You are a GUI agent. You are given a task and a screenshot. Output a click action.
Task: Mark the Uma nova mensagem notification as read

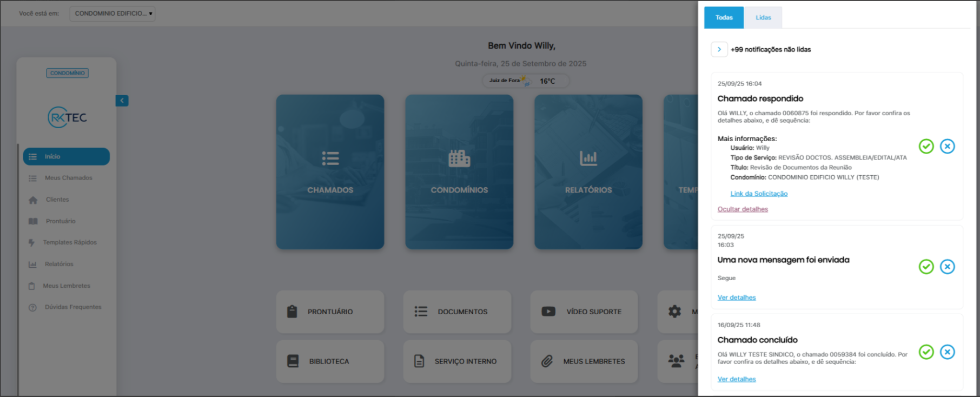(x=926, y=267)
